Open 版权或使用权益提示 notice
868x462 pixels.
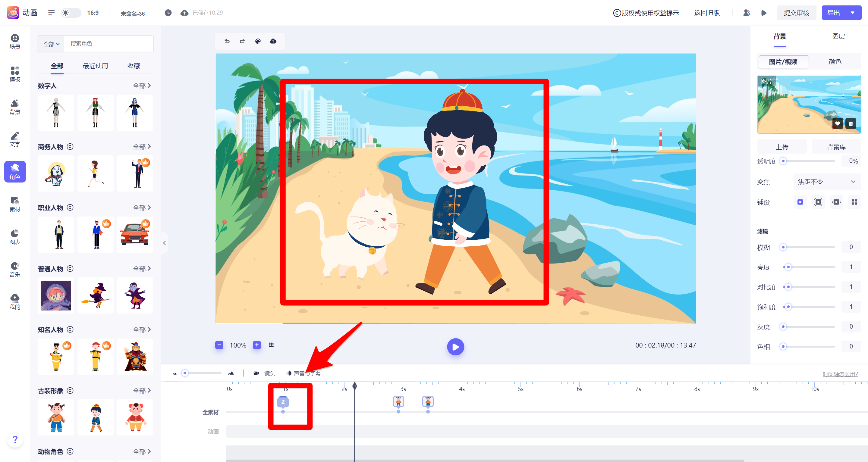(x=646, y=13)
